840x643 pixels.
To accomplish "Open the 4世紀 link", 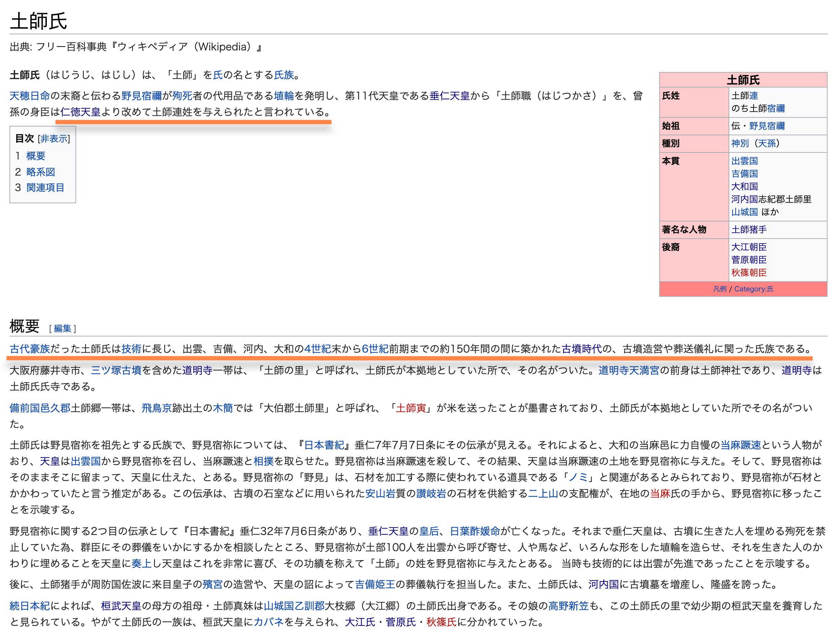I will coord(317,349).
